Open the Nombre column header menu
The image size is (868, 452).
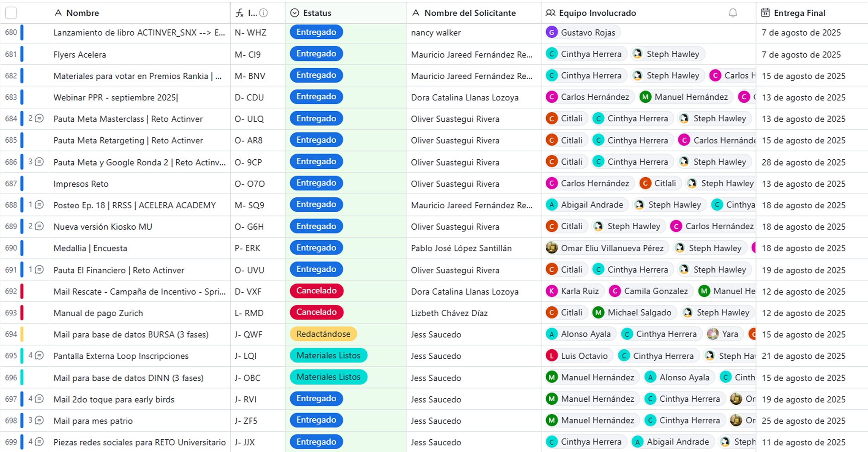[x=83, y=13]
